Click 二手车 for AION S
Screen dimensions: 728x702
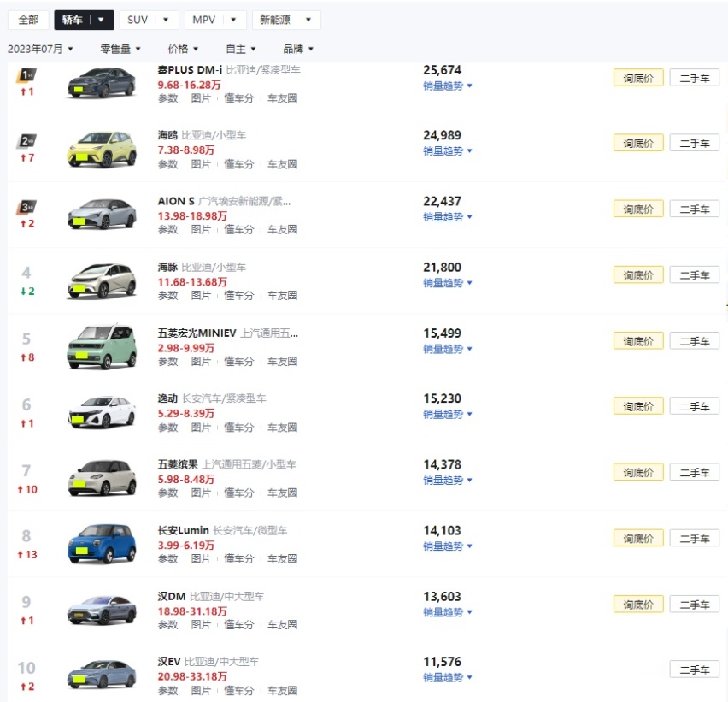tap(695, 209)
